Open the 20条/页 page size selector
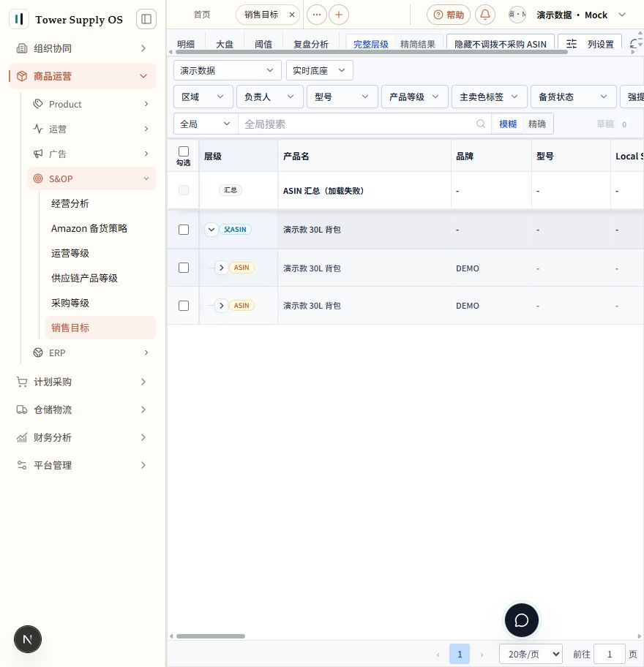 point(531,655)
